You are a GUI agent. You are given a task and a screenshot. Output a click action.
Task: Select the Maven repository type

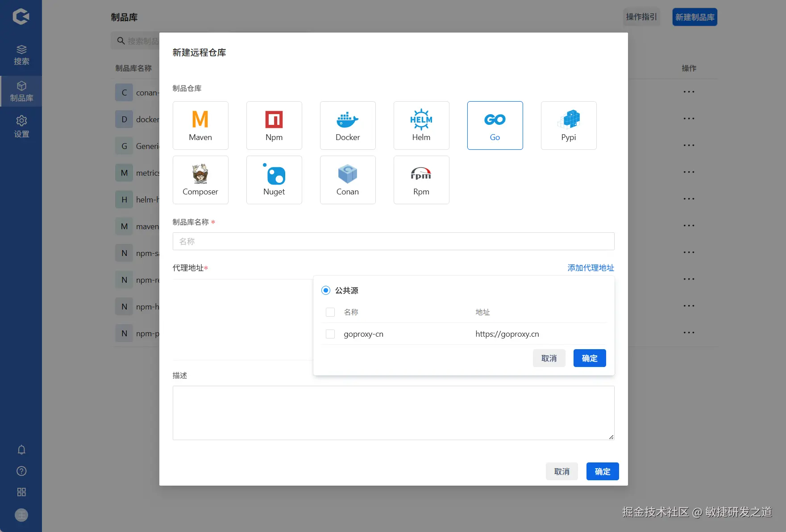click(200, 125)
